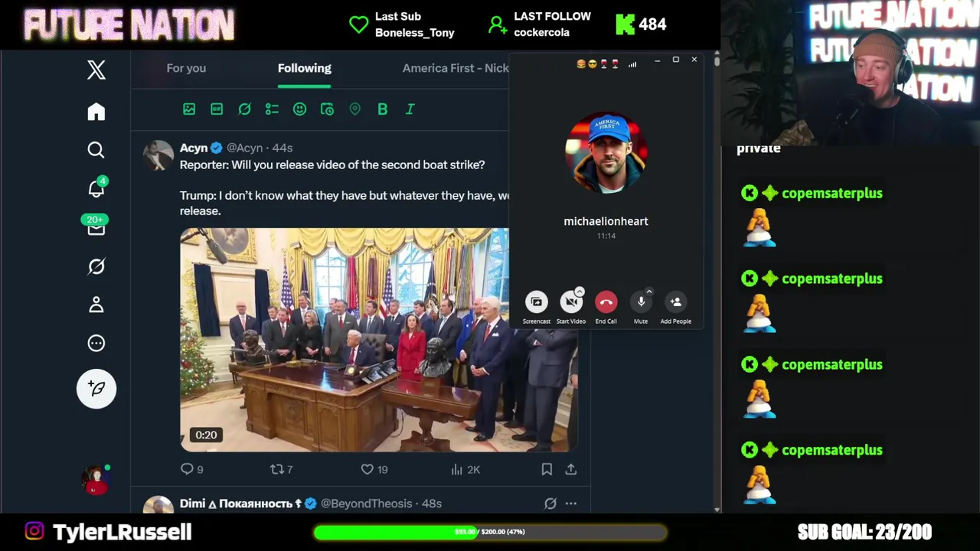End the call with michaelionheart
Viewport: 980px width, 551px height.
[606, 302]
